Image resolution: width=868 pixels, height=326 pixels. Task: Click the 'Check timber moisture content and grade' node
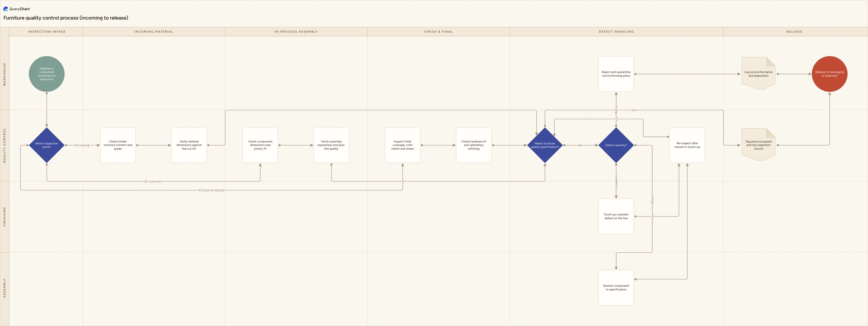(118, 145)
